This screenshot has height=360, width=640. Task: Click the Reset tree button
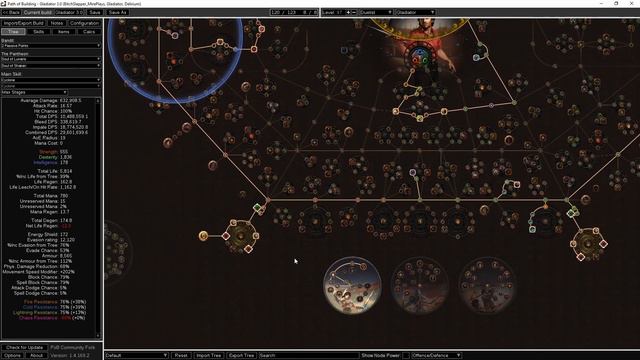pyautogui.click(x=181, y=356)
